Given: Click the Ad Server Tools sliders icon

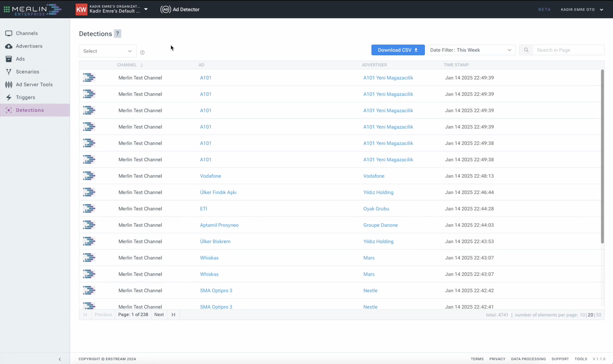Looking at the screenshot, I should [x=8, y=85].
